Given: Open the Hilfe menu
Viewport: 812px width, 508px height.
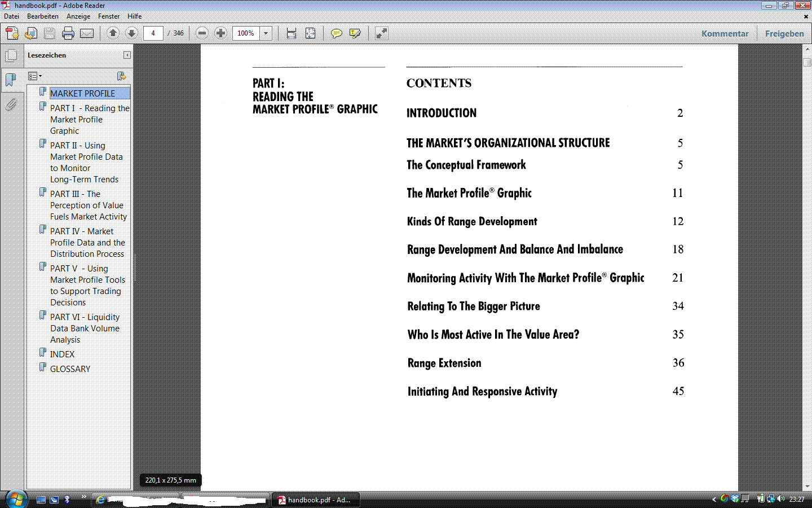Looking at the screenshot, I should pos(134,16).
